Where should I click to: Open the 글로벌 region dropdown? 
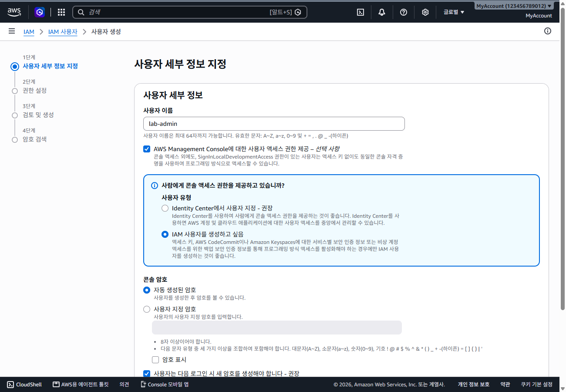tap(454, 12)
